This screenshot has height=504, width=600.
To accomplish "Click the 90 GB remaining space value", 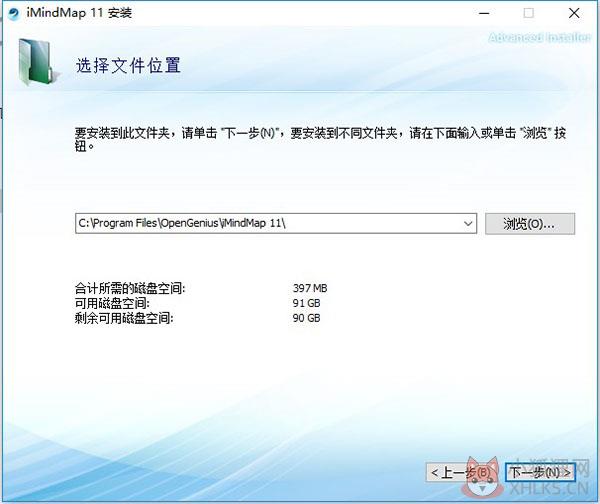I will click(306, 318).
